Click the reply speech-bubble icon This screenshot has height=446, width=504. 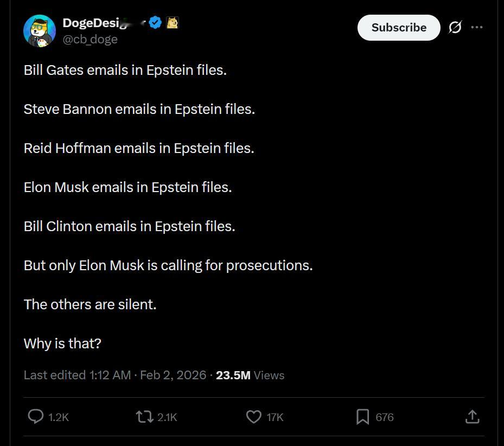pos(36,417)
